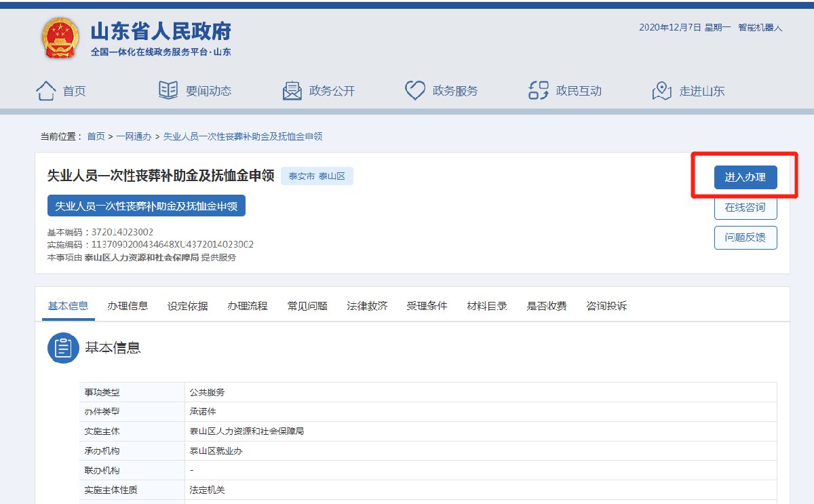Image resolution: width=814 pixels, height=504 pixels.
Task: Go to the 办理流程 tab
Action: click(248, 306)
